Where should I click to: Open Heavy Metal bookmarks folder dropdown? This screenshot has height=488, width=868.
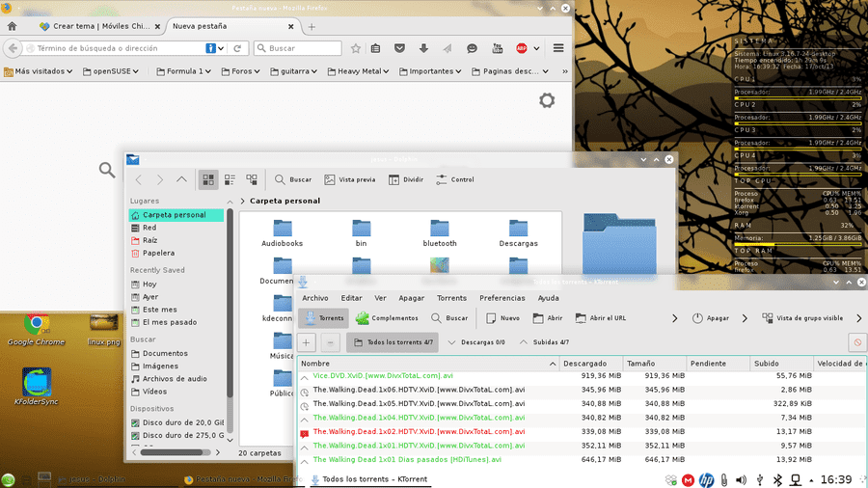click(x=359, y=71)
